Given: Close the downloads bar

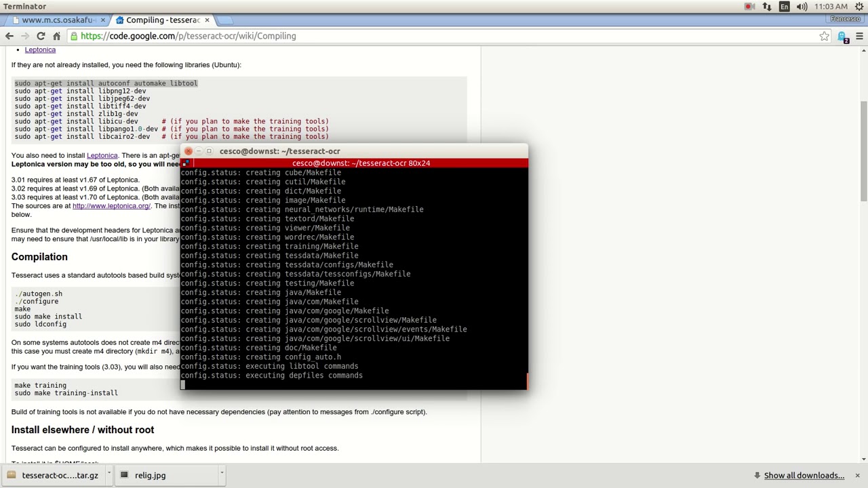Looking at the screenshot, I should [x=857, y=475].
